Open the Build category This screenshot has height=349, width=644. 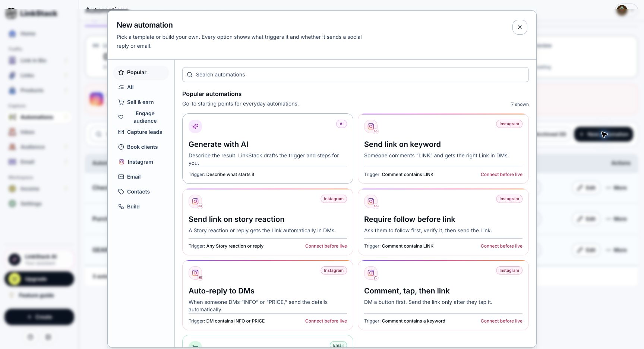pyautogui.click(x=141, y=207)
